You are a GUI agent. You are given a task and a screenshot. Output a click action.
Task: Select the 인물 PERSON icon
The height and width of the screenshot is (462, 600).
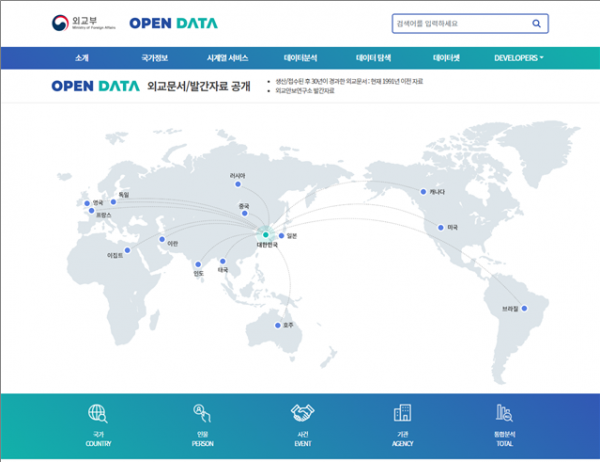[201, 414]
